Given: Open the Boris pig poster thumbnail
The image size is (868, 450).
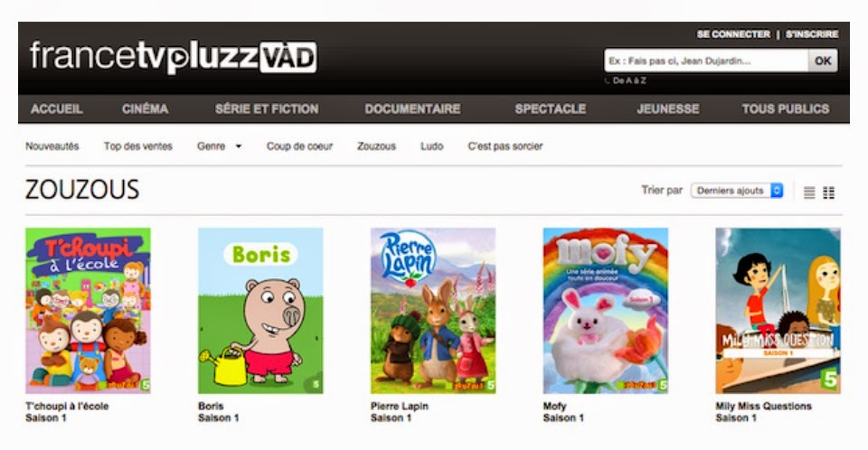Looking at the screenshot, I should [260, 311].
